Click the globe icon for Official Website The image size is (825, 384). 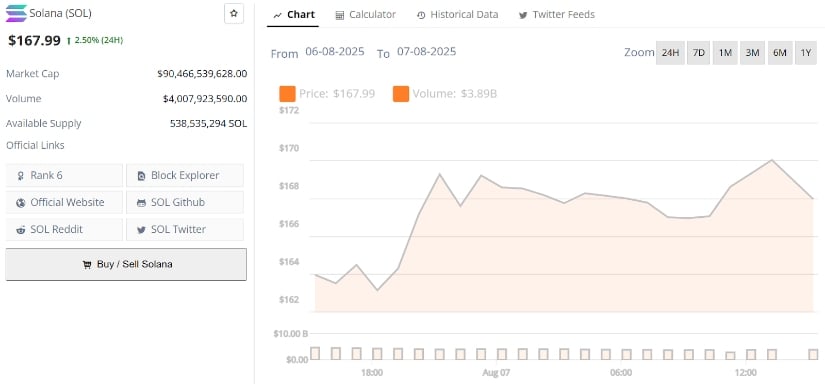[21, 203]
